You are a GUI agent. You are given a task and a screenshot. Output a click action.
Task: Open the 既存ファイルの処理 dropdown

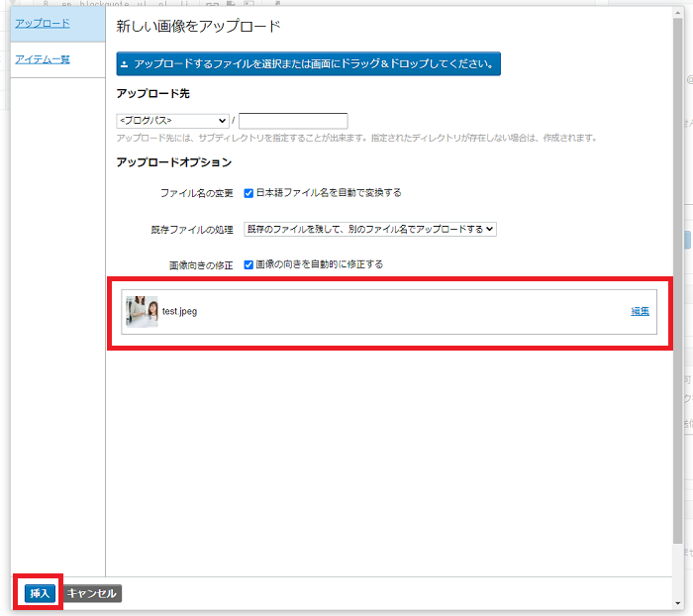point(370,229)
